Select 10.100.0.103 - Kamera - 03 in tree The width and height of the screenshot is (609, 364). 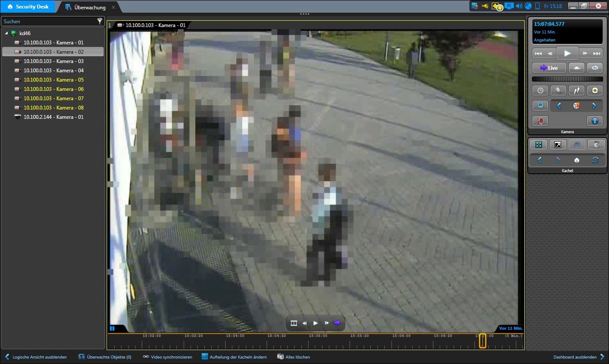53,61
